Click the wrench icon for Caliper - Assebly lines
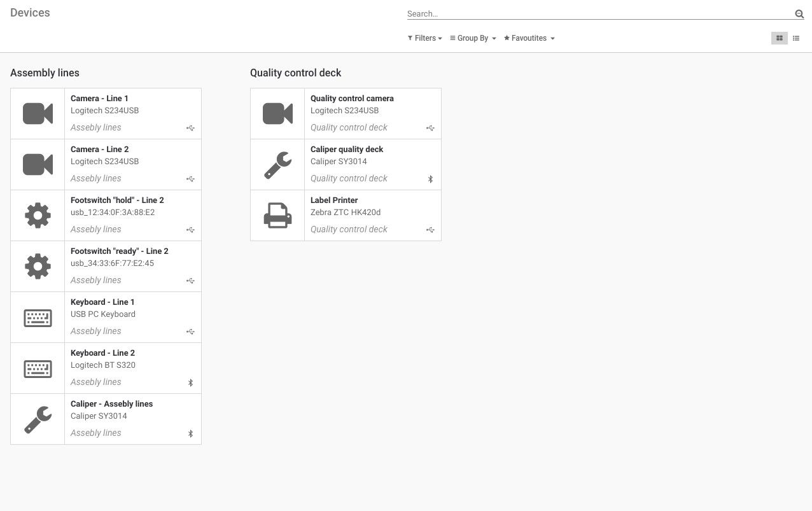 38,419
